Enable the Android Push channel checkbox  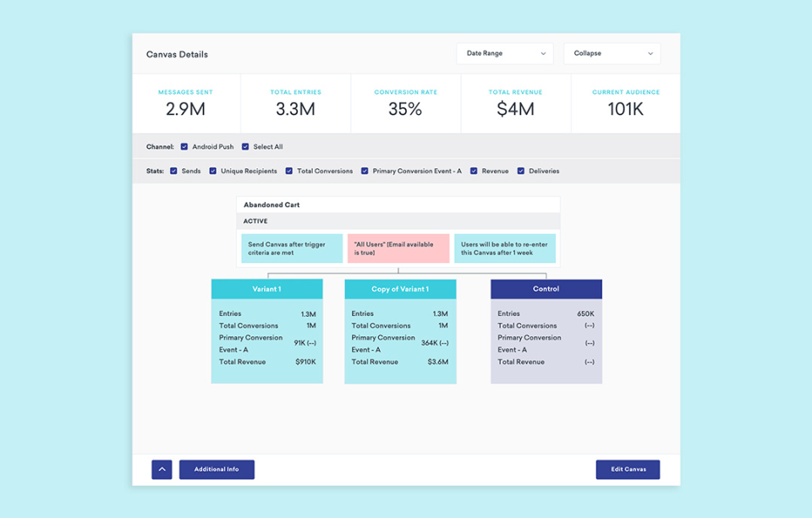184,146
